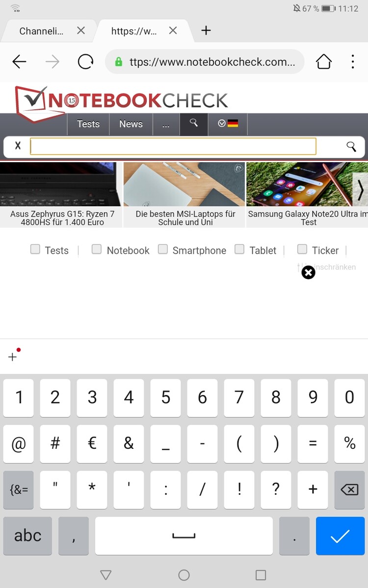The image size is (368, 588).
Task: Dismiss overlay with black circular close icon
Action: click(x=308, y=272)
